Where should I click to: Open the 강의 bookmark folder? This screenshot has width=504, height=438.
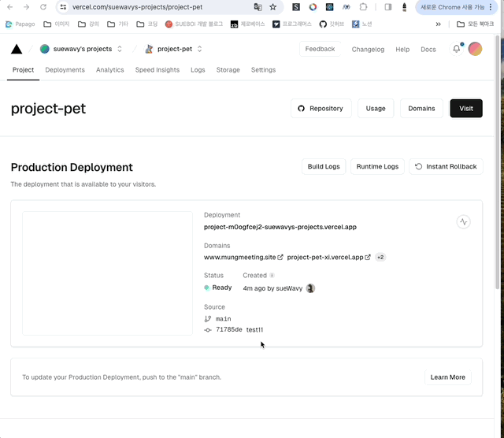(88, 24)
